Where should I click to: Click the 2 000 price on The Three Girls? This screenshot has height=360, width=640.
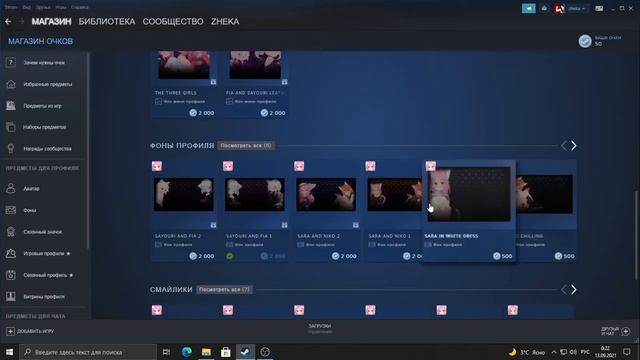(x=202, y=113)
